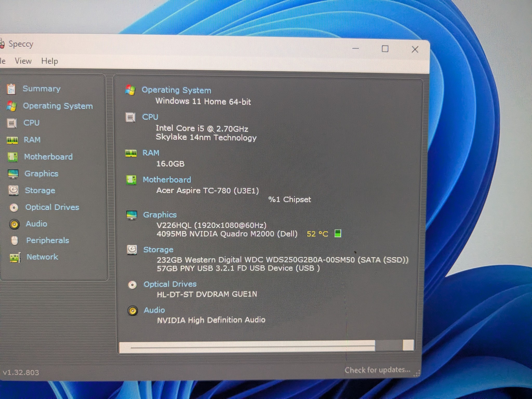
Task: Click the Windows 11 Home 64-bit text
Action: pyautogui.click(x=203, y=101)
